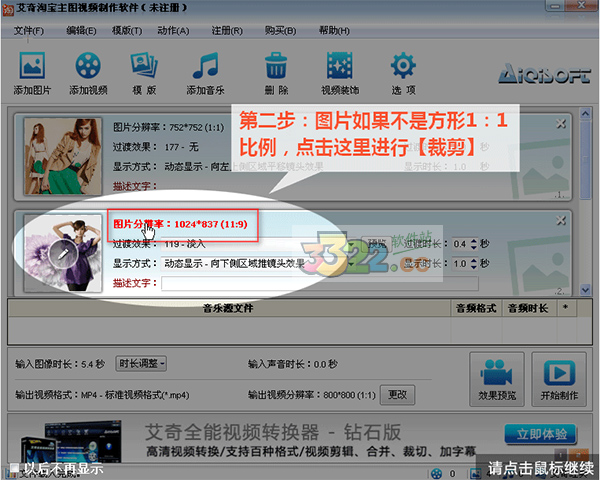Open the 帮助(H) menu
Viewport: 600px width, 480px height.
tap(334, 31)
